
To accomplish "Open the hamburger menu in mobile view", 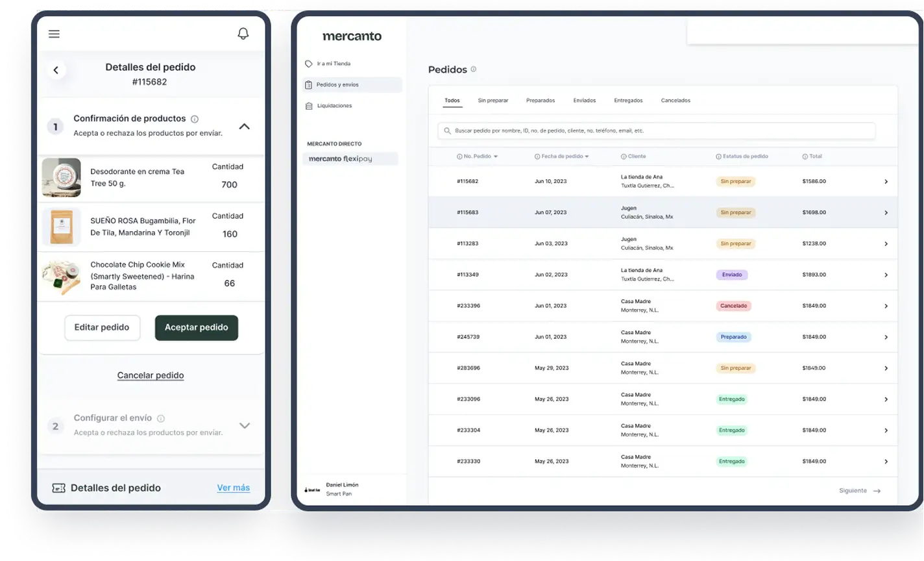I will pos(54,34).
